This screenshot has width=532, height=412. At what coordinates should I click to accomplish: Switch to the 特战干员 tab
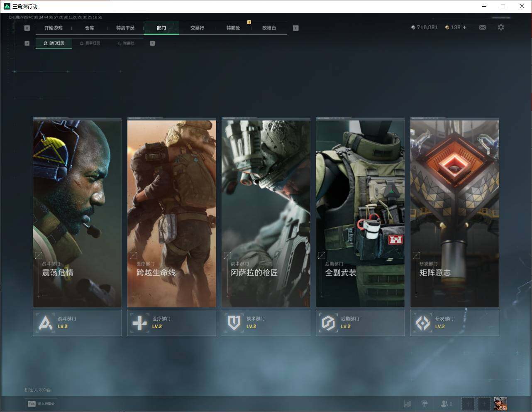pyautogui.click(x=125, y=28)
